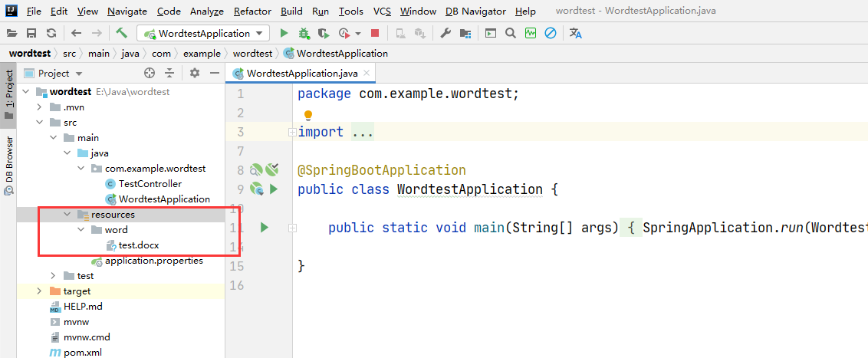Click the Translate icon in toolbar
This screenshot has height=358, width=868.
coord(576,33)
